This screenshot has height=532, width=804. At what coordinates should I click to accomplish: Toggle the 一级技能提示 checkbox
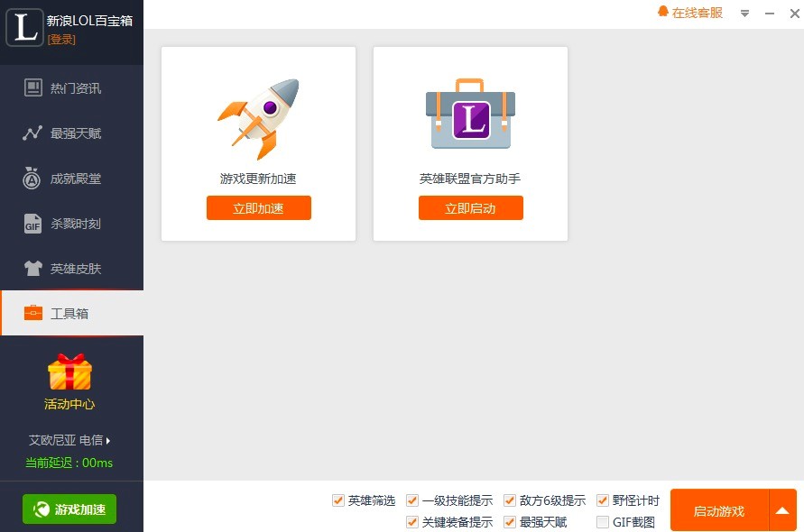[x=411, y=500]
